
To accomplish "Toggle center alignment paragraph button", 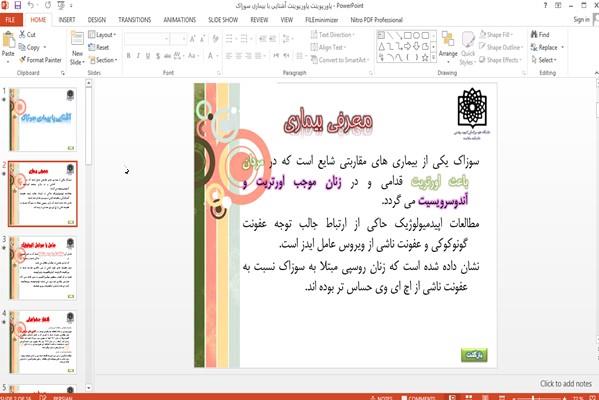I will tap(238, 56).
